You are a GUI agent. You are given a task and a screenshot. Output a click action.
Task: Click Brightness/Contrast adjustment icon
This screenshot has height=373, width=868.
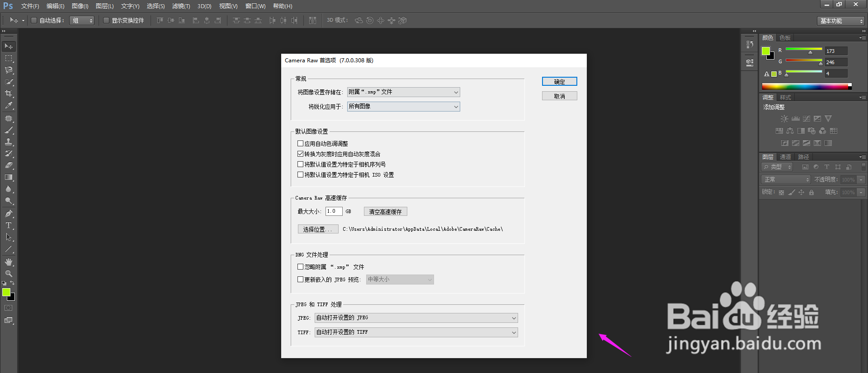tap(784, 119)
